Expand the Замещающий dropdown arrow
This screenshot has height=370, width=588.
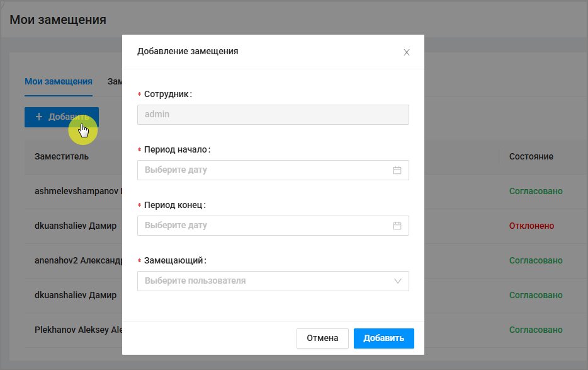coord(397,281)
